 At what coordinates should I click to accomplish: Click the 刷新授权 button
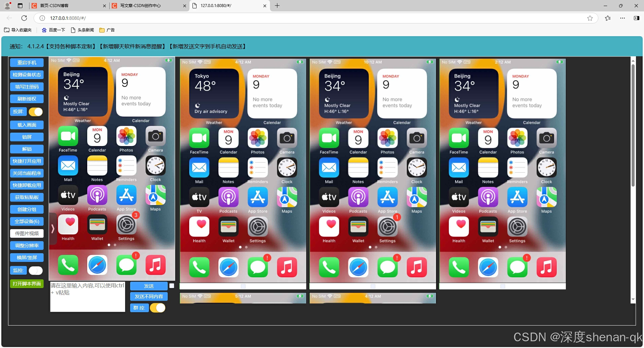point(27,99)
